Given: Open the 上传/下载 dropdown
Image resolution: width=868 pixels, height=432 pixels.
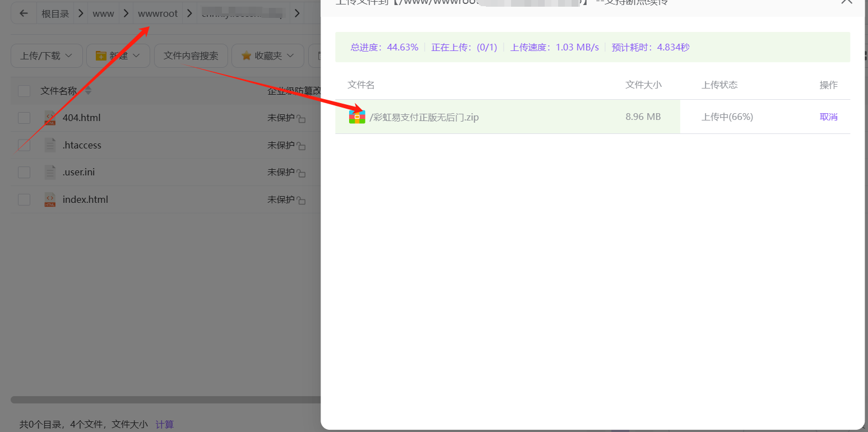Looking at the screenshot, I should click(47, 56).
